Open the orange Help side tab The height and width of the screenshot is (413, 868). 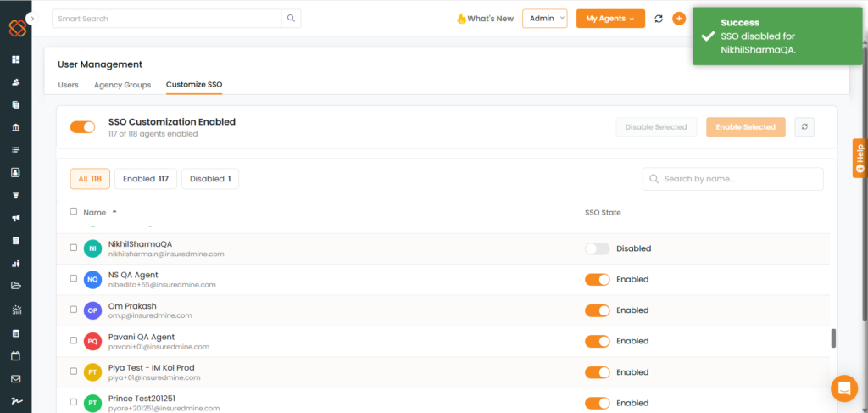click(860, 158)
